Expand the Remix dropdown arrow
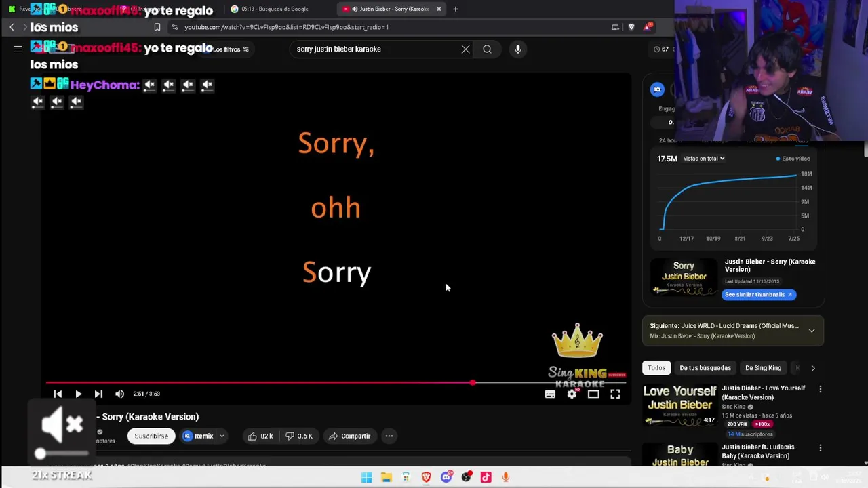 tap(222, 436)
